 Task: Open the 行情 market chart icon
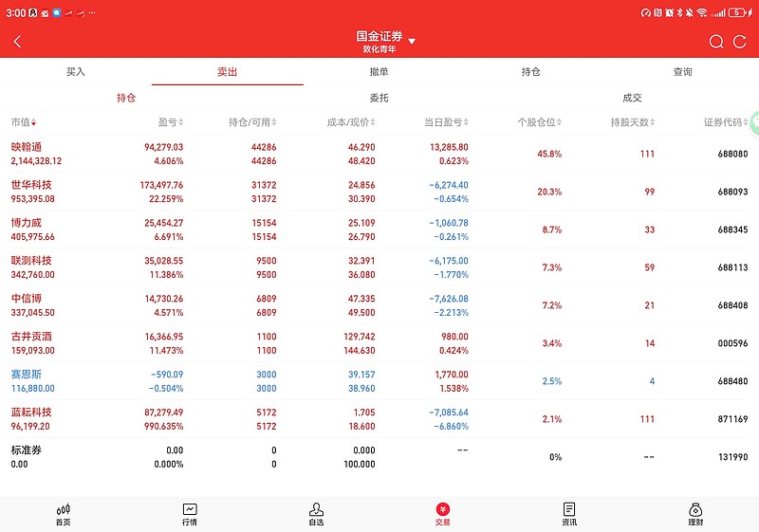[189, 514]
